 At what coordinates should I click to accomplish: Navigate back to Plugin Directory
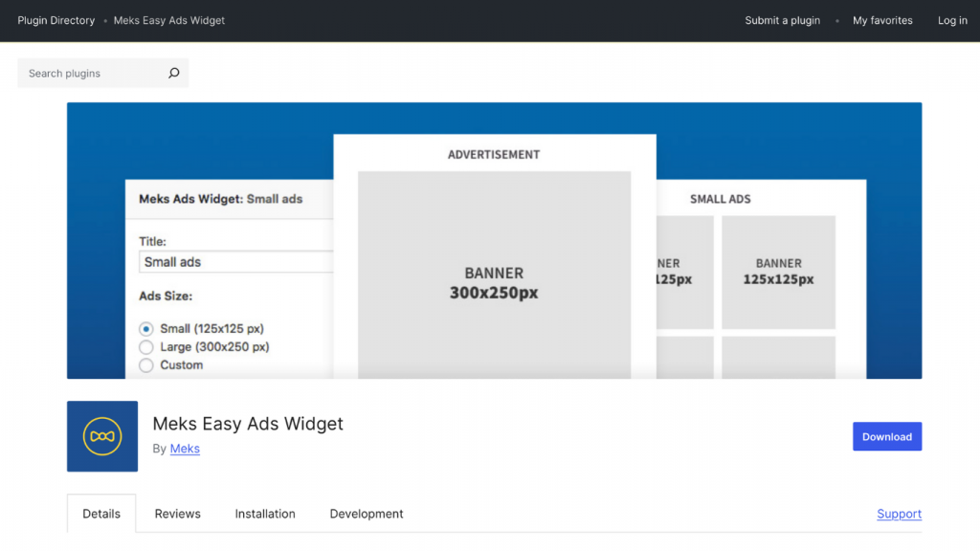56,20
